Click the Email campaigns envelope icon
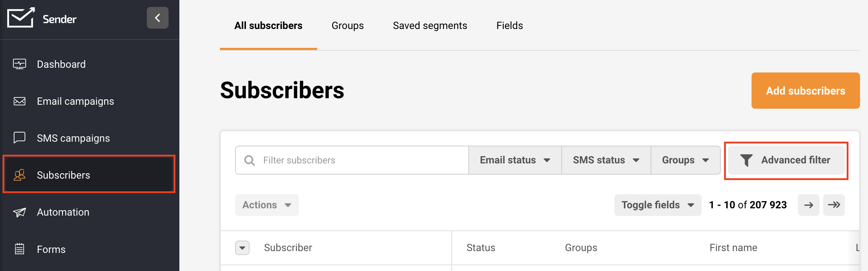The width and height of the screenshot is (868, 271). click(20, 101)
